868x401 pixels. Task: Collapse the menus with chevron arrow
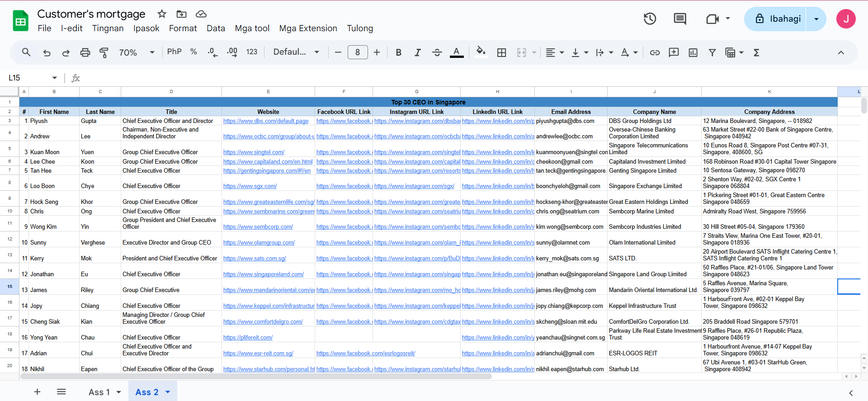point(841,52)
